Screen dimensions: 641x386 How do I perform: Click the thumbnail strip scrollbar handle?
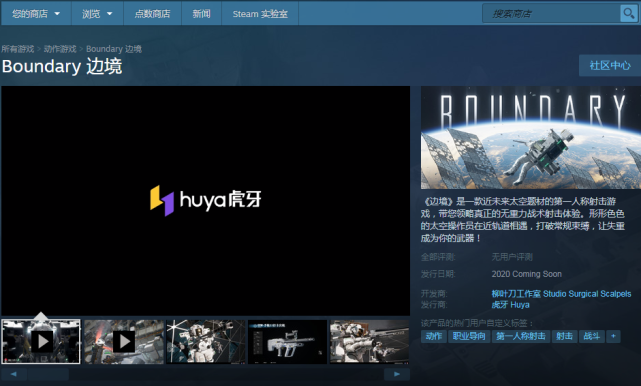pyautogui.click(x=48, y=374)
